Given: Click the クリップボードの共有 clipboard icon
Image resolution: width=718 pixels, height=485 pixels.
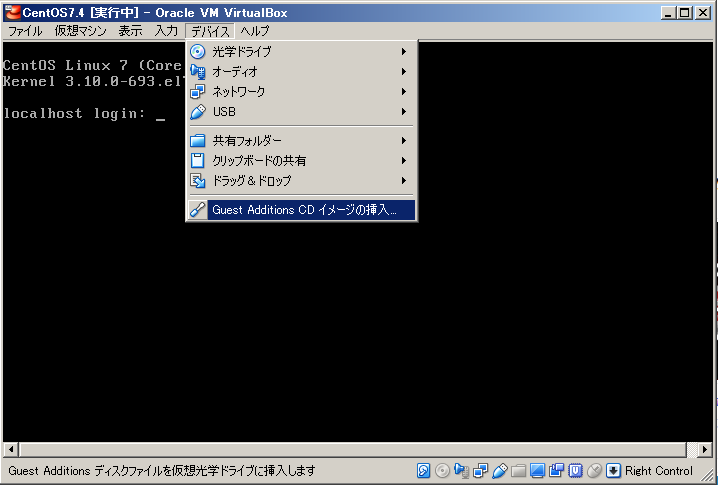Looking at the screenshot, I should click(197, 160).
